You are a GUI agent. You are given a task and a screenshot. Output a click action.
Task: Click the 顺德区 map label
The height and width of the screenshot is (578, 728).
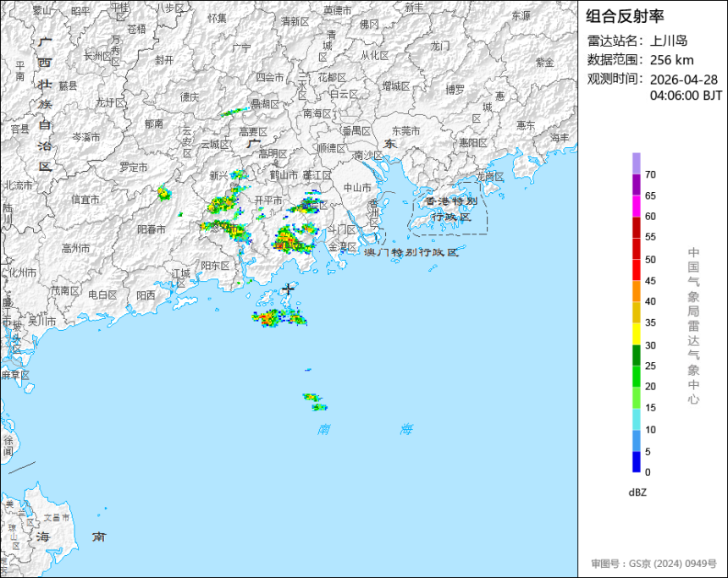point(332,149)
